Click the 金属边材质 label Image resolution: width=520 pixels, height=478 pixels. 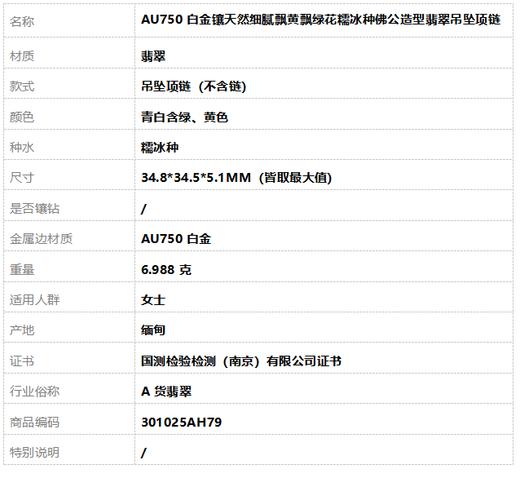pyautogui.click(x=41, y=239)
